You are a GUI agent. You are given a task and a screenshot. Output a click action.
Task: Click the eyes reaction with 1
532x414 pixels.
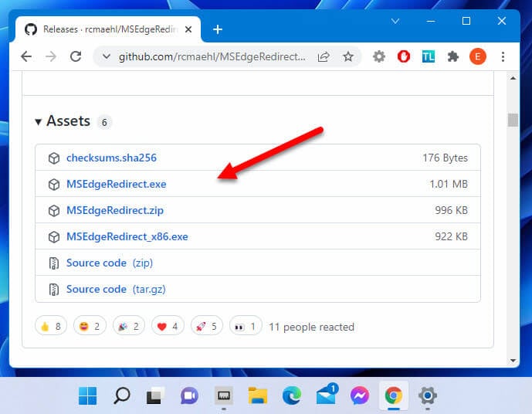click(x=246, y=326)
